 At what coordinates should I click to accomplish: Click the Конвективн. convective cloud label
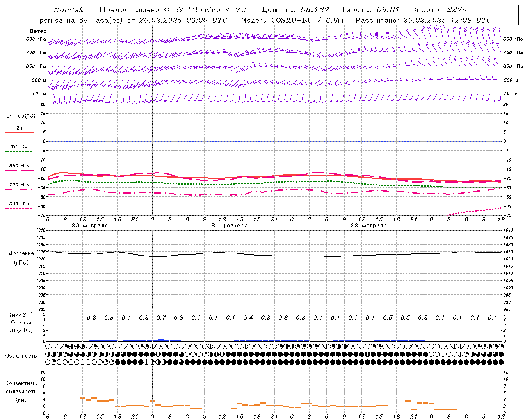point(21,383)
